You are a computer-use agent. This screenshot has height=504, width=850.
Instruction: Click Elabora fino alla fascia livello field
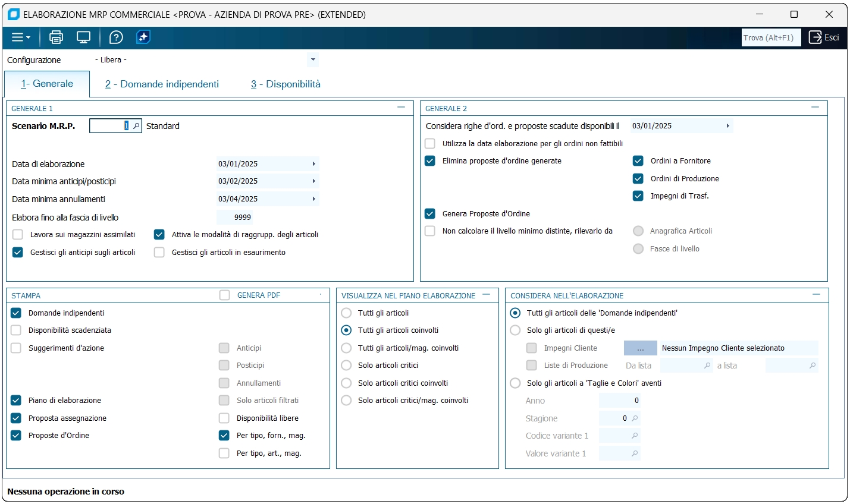click(236, 218)
